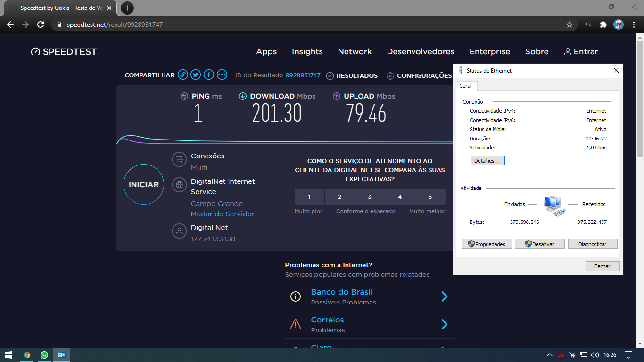This screenshot has width=644, height=362.
Task: Open the Desenvolvedores menu item
Action: 421,51
